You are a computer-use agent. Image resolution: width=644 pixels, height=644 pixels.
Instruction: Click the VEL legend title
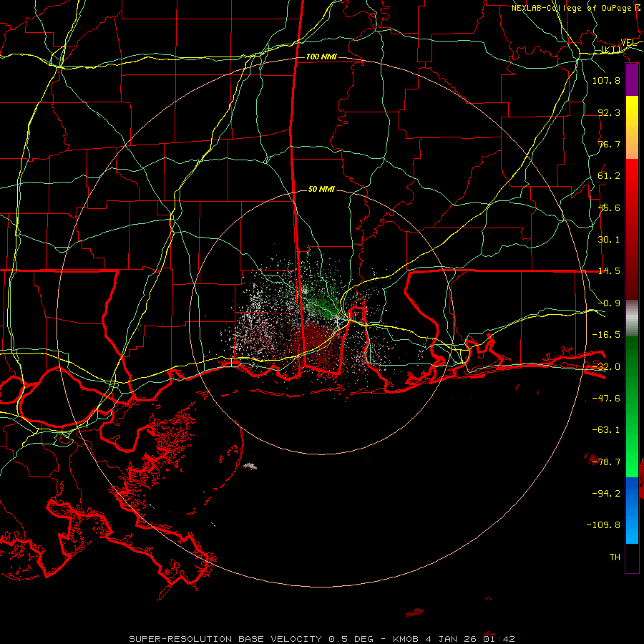629,43
